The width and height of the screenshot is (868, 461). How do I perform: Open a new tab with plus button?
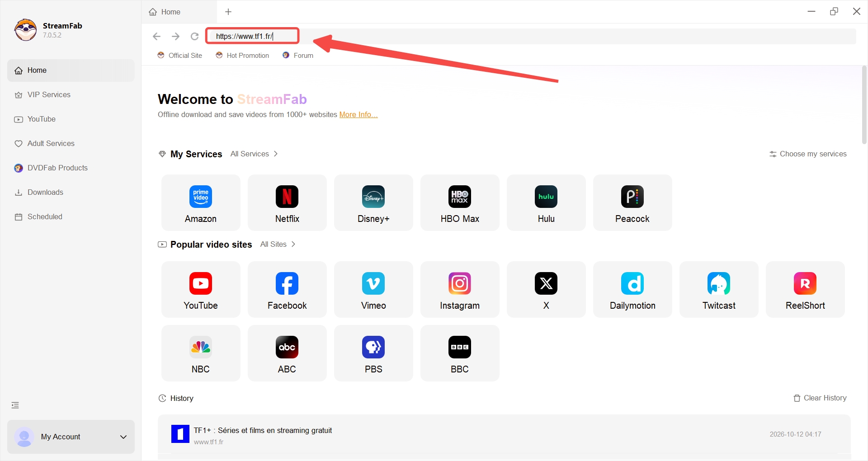[x=228, y=12]
